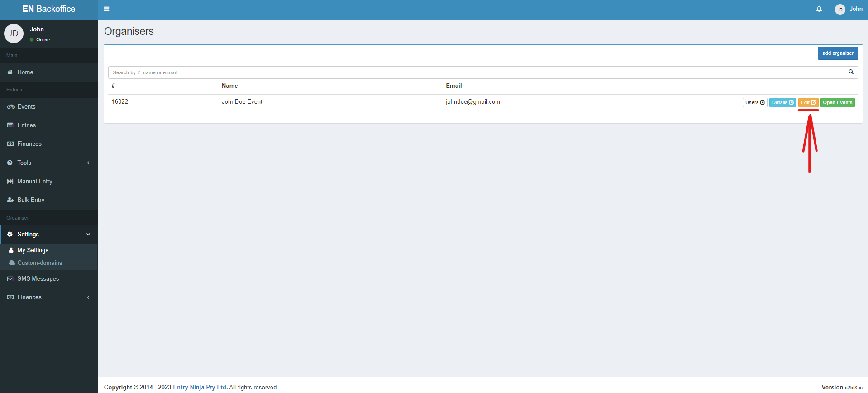Click the JohnDoe Event name cell
Image resolution: width=868 pixels, height=393 pixels.
[x=242, y=102]
